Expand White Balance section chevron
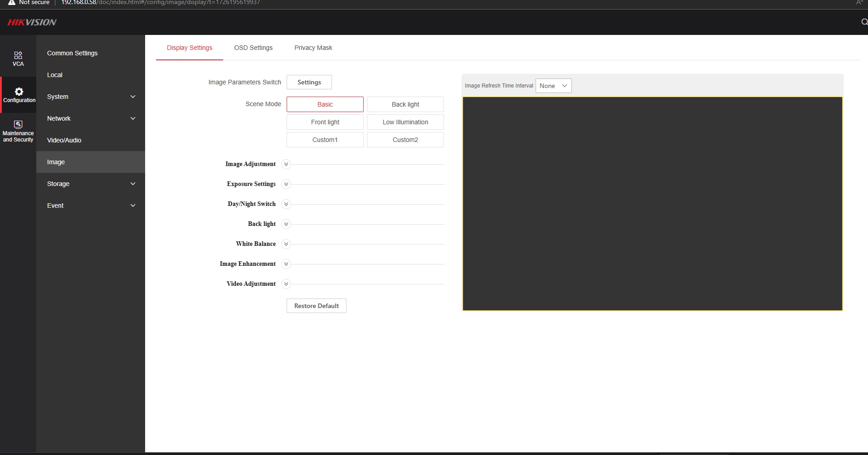Image resolution: width=868 pixels, height=455 pixels. (x=286, y=244)
